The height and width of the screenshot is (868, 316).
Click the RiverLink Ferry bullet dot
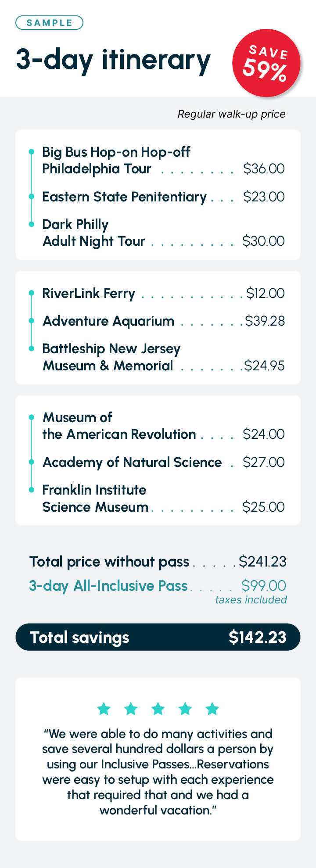[x=31, y=293]
